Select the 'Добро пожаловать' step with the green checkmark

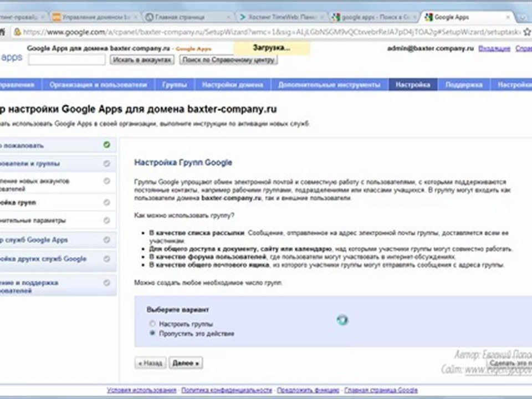58,145
